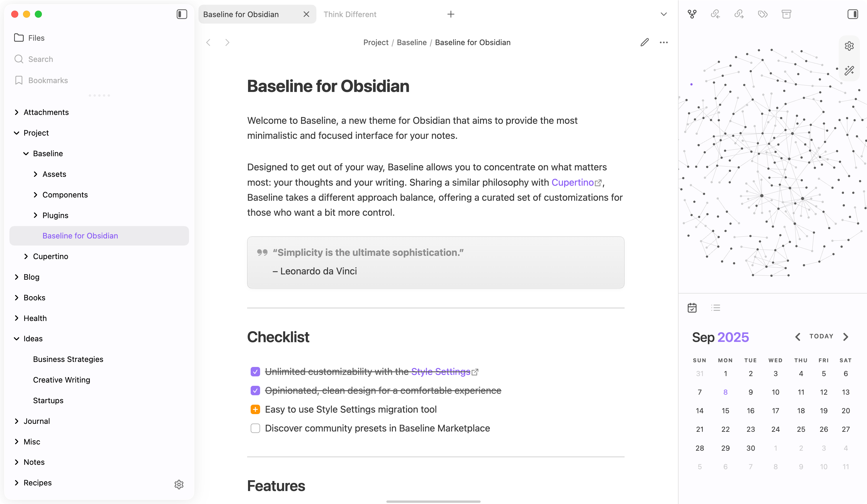Open the calendar view icon
Viewport: 867px width, 504px height.
692,308
